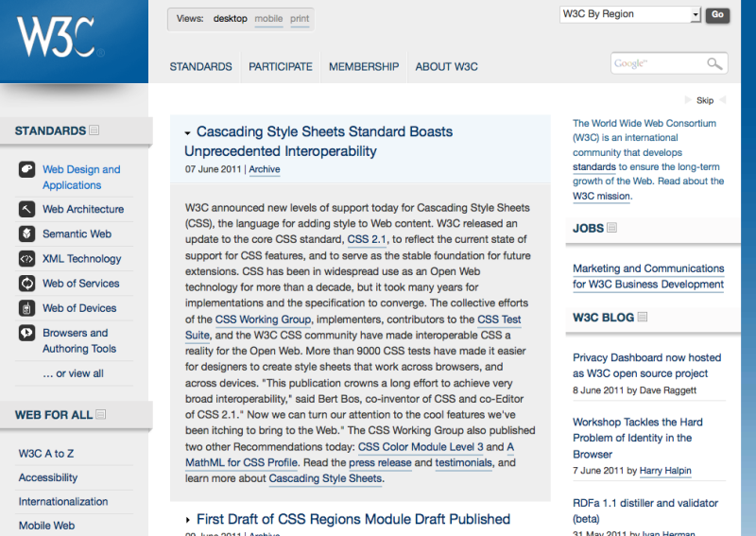Click the Web Architecture icon
The width and height of the screenshot is (756, 536).
[27, 209]
